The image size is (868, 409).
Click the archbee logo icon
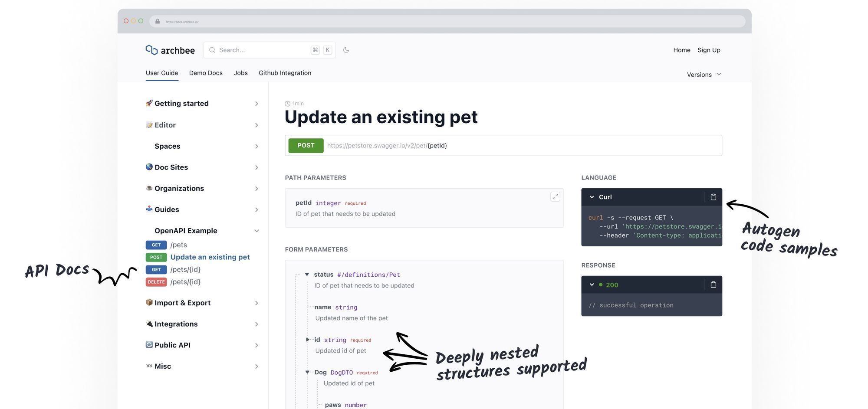click(151, 50)
